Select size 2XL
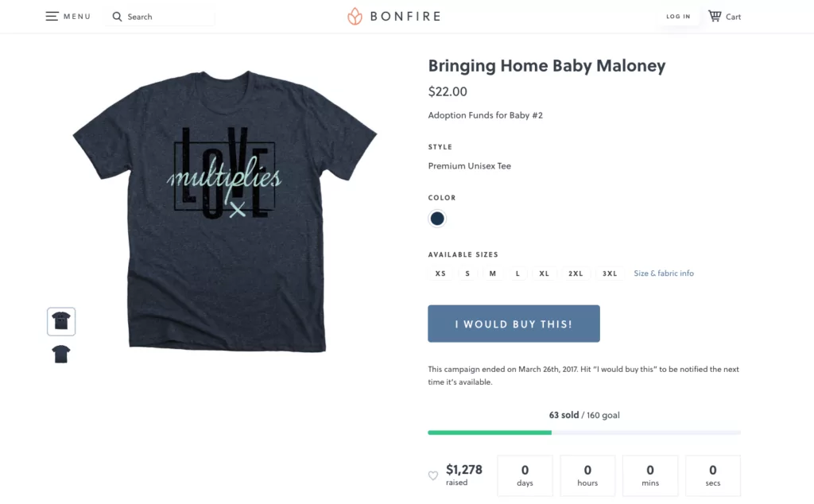814x504 pixels. click(576, 273)
